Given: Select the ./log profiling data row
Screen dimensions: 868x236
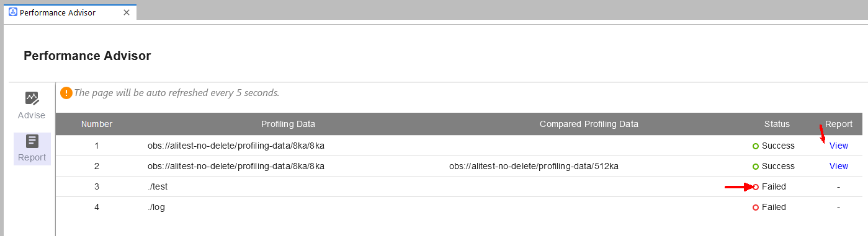Looking at the screenshot, I should pos(459,207).
